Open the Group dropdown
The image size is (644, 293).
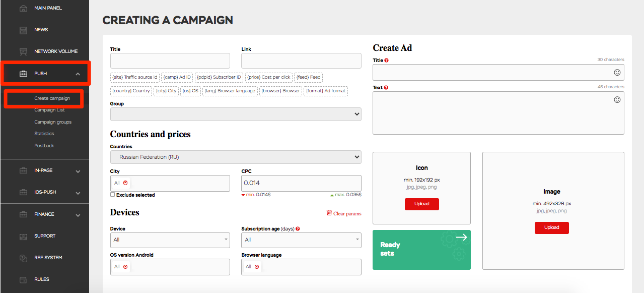236,114
